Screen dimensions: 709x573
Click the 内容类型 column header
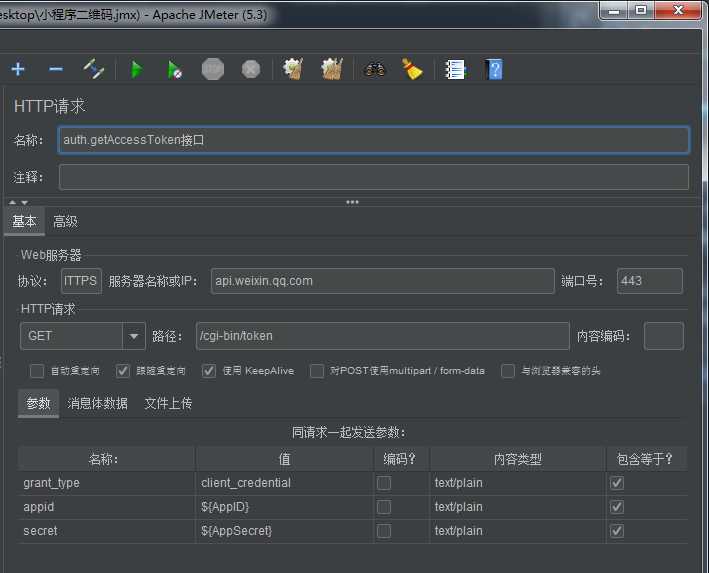coord(517,459)
